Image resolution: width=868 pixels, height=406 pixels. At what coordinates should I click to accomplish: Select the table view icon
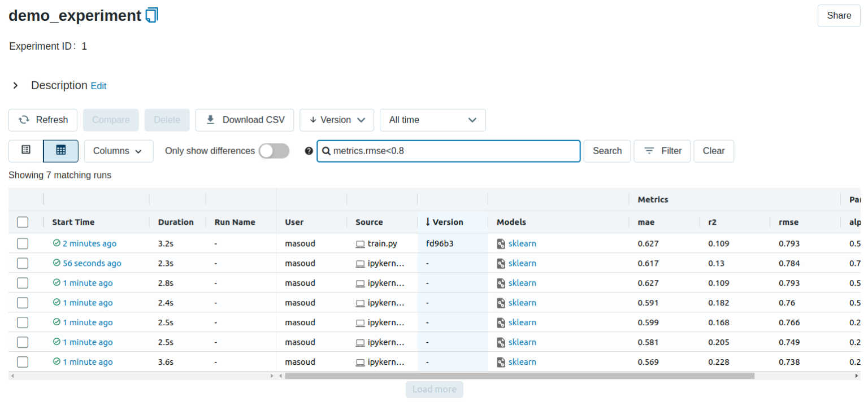point(60,151)
